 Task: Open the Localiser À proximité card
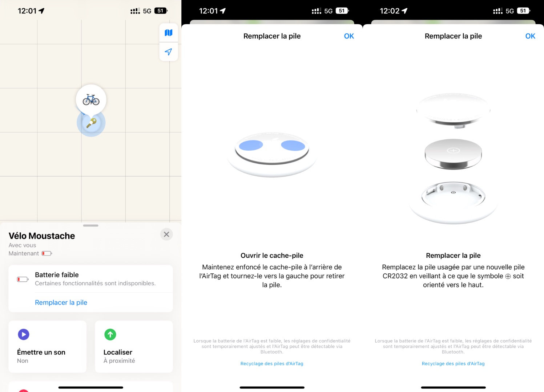134,347
